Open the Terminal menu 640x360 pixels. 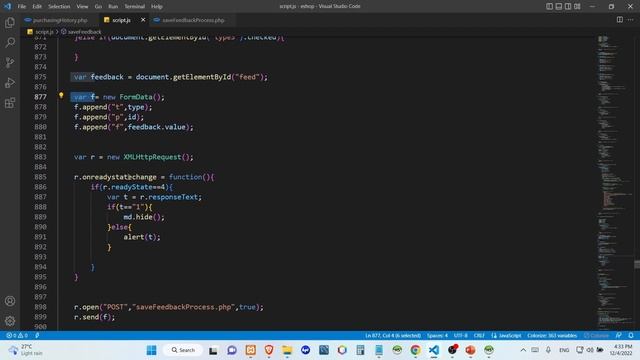134,7
